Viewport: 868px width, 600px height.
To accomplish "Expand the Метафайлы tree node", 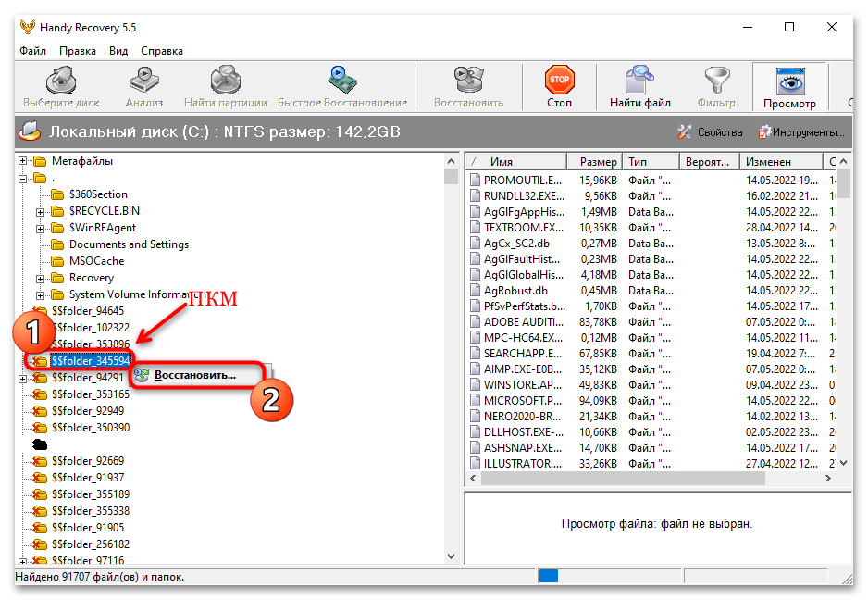I will 23,161.
